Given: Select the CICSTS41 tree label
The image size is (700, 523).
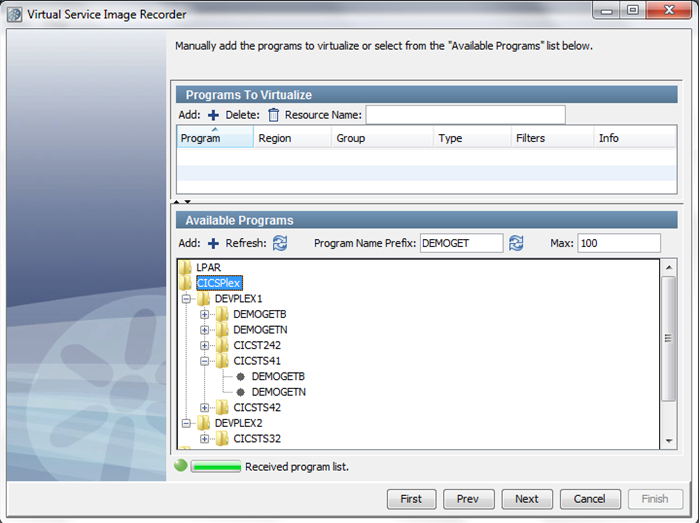Looking at the screenshot, I should pyautogui.click(x=257, y=361).
